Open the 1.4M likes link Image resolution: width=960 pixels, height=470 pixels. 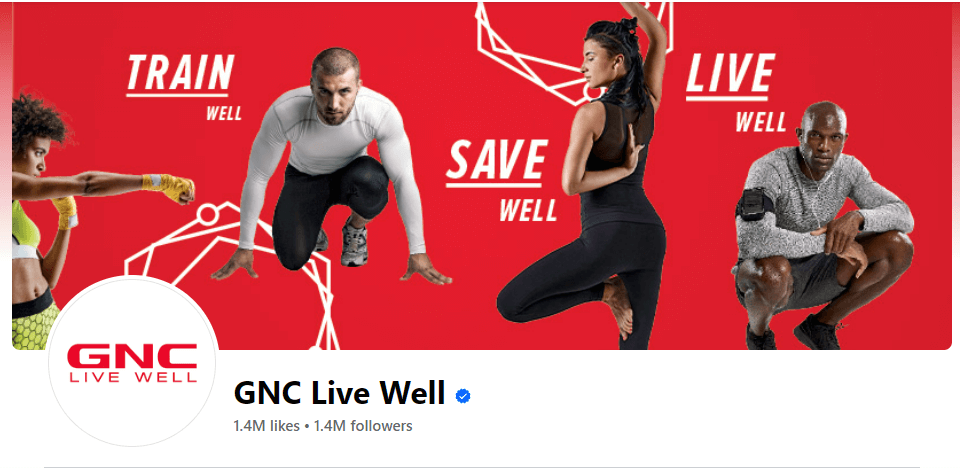(x=266, y=425)
